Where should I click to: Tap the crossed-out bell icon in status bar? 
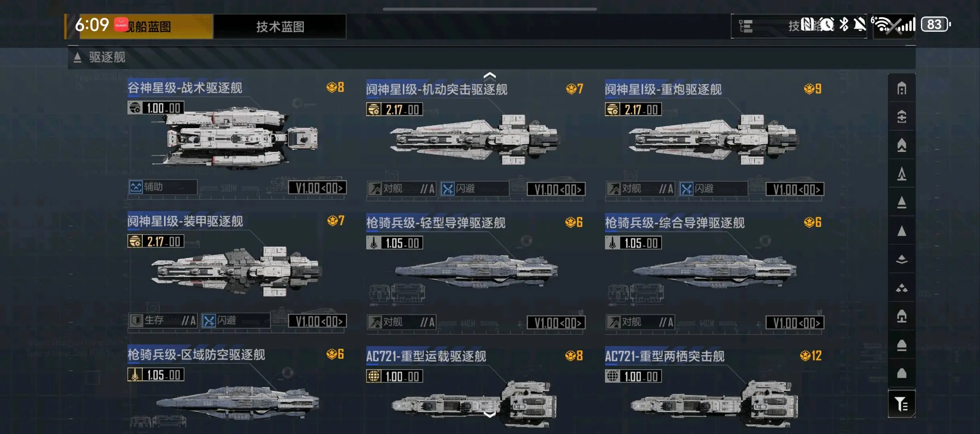860,25
